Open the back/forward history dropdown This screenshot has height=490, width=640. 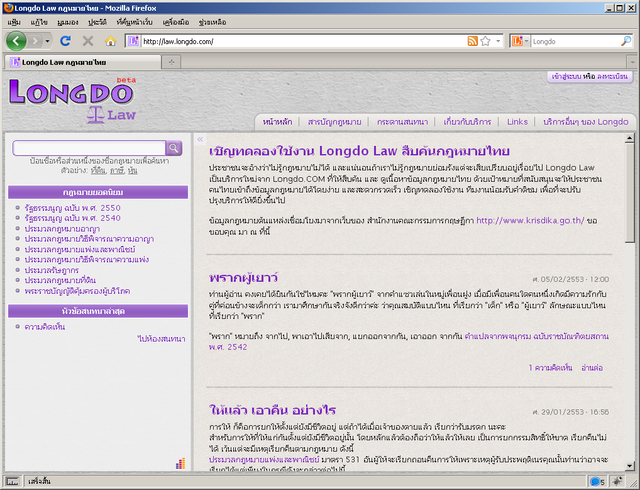47,41
